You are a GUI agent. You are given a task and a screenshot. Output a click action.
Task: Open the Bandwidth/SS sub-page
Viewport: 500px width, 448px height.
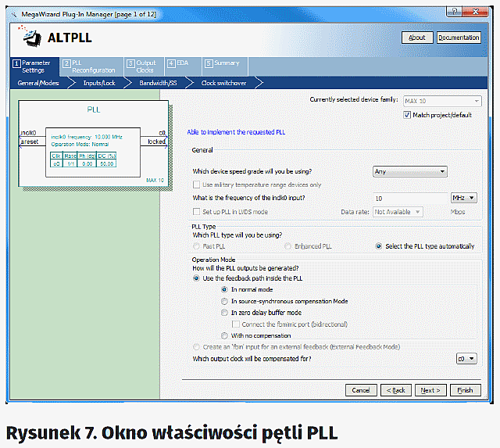pyautogui.click(x=158, y=82)
